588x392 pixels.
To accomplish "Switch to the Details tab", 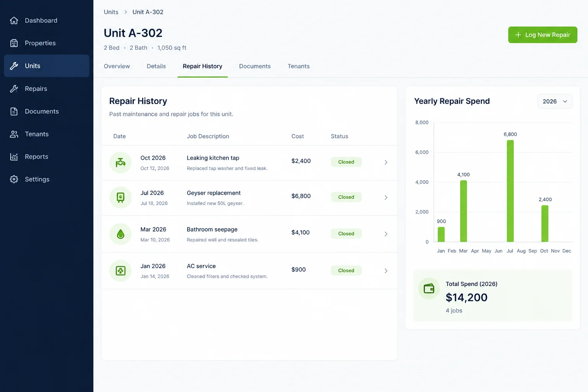I will pyautogui.click(x=156, y=66).
